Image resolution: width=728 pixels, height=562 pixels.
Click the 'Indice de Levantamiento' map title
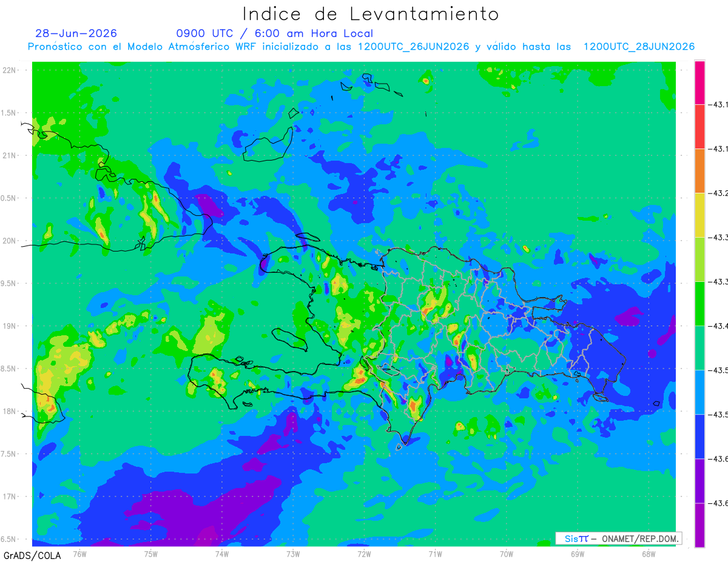point(371,14)
